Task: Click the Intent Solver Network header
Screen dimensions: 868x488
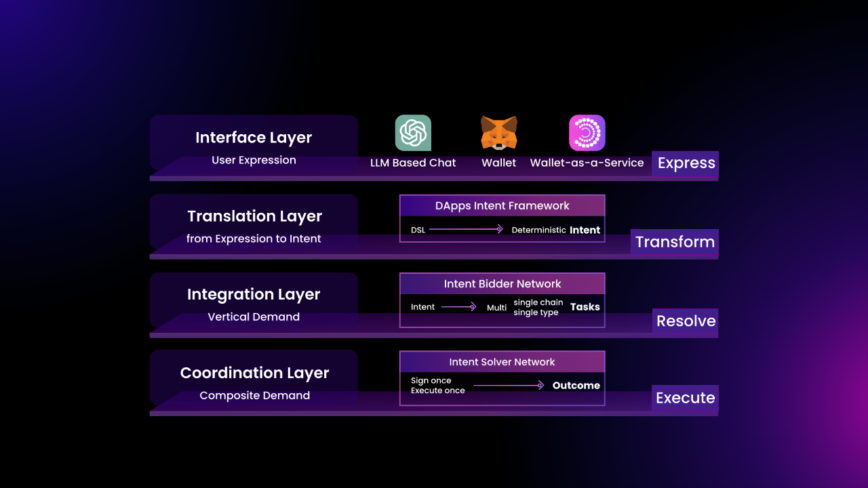Action: click(x=502, y=362)
